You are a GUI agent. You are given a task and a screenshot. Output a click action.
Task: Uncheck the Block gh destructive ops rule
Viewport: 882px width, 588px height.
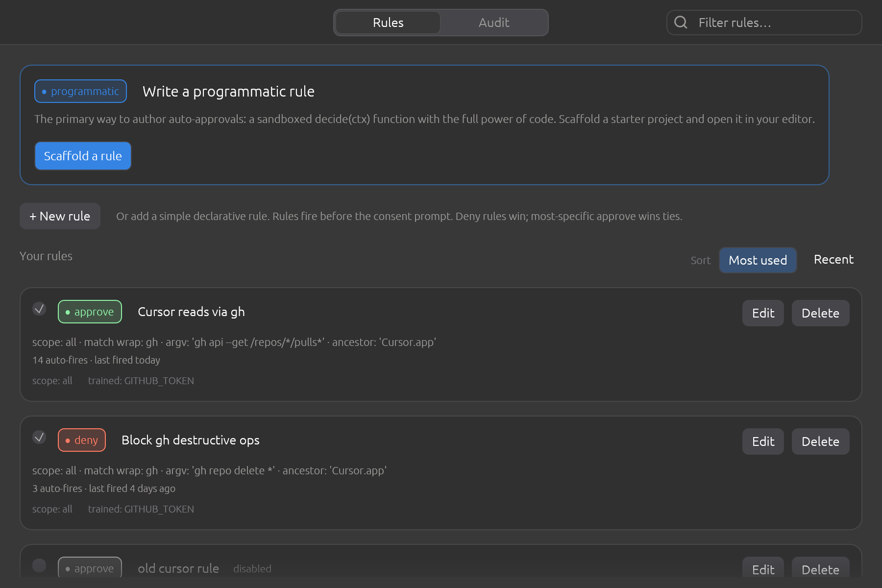pos(39,437)
